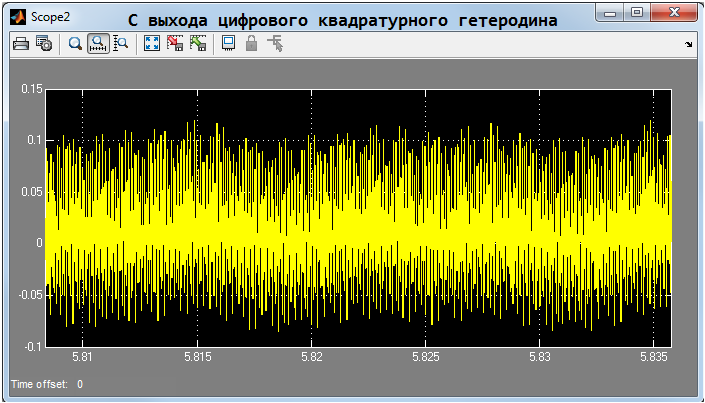Click the dock arrow at toolbar right

[x=688, y=44]
